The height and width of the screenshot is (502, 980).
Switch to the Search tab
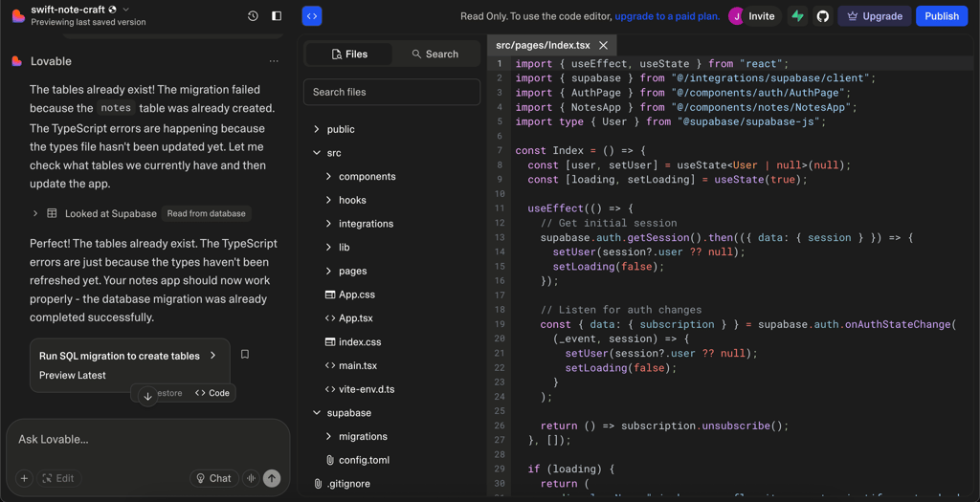pyautogui.click(x=435, y=55)
